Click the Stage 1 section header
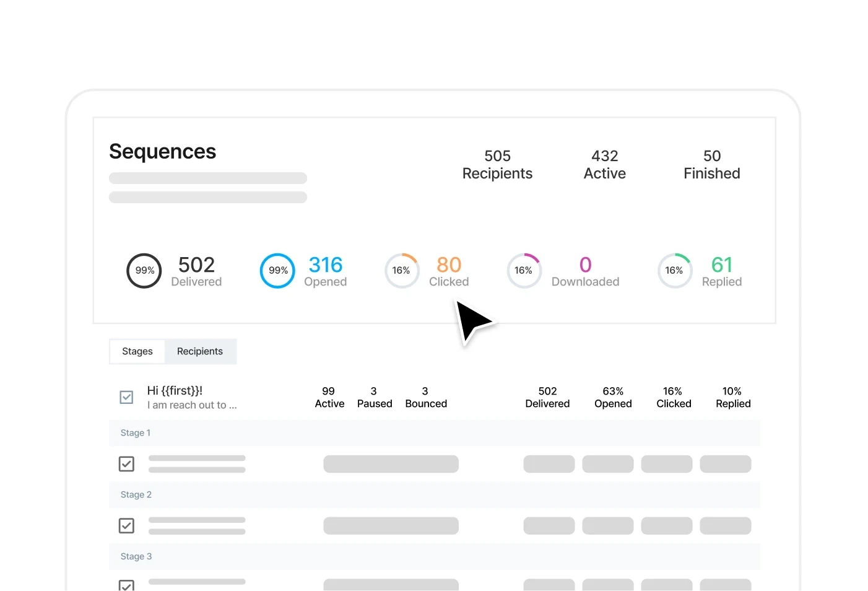Viewport: 868px width, 591px height. 136,433
